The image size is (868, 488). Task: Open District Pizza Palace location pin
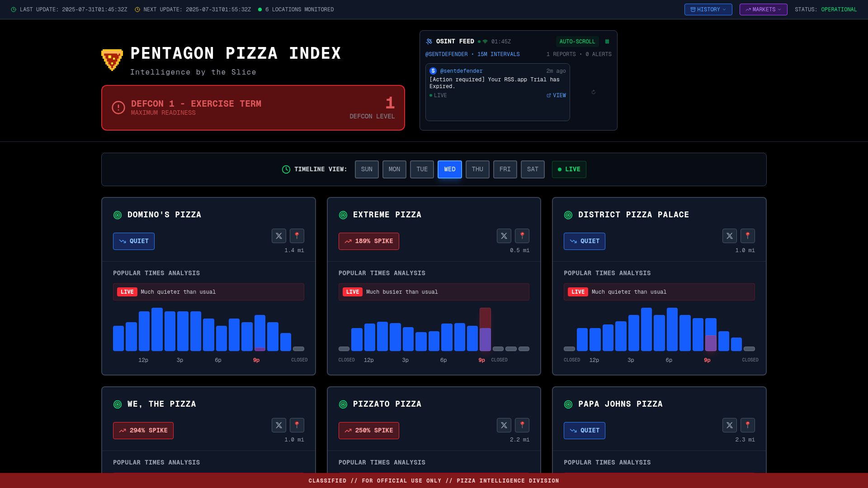(748, 236)
